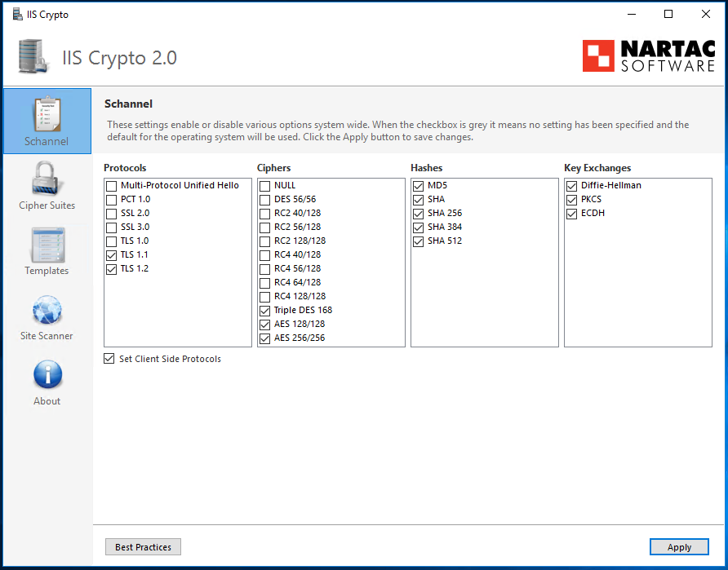This screenshot has height=570, width=728.
Task: Disable the TLS 1.2 protocol
Action: point(112,269)
